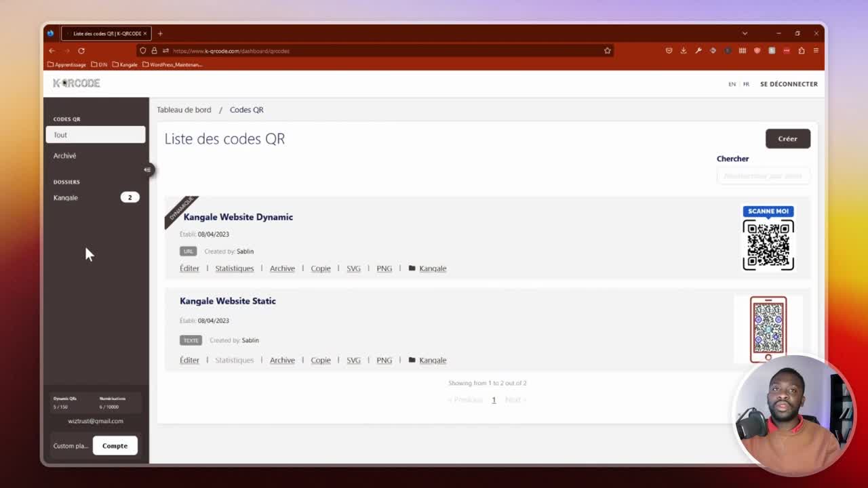Image resolution: width=868 pixels, height=488 pixels.
Task: Click the folder icon beside Kangale on Dynamic row
Action: [412, 268]
